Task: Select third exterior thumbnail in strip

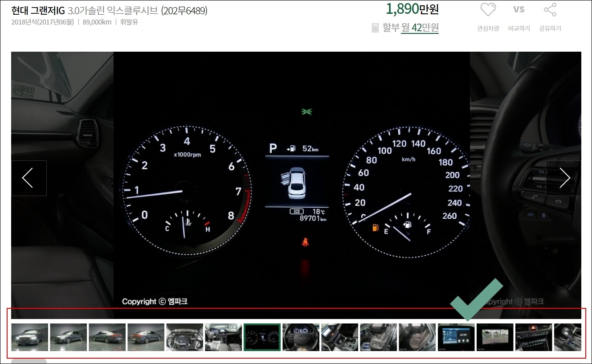Action: tap(107, 337)
